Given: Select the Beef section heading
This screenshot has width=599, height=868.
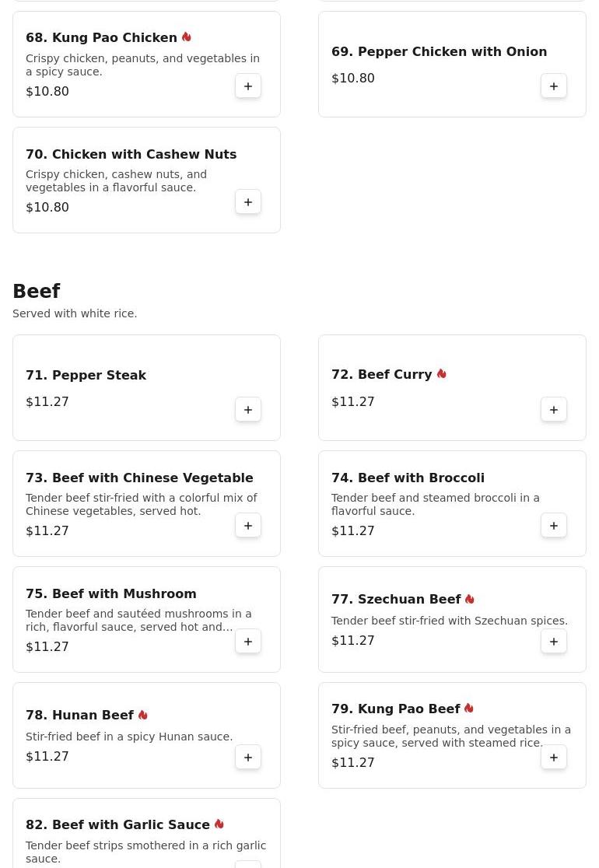Looking at the screenshot, I should (37, 291).
